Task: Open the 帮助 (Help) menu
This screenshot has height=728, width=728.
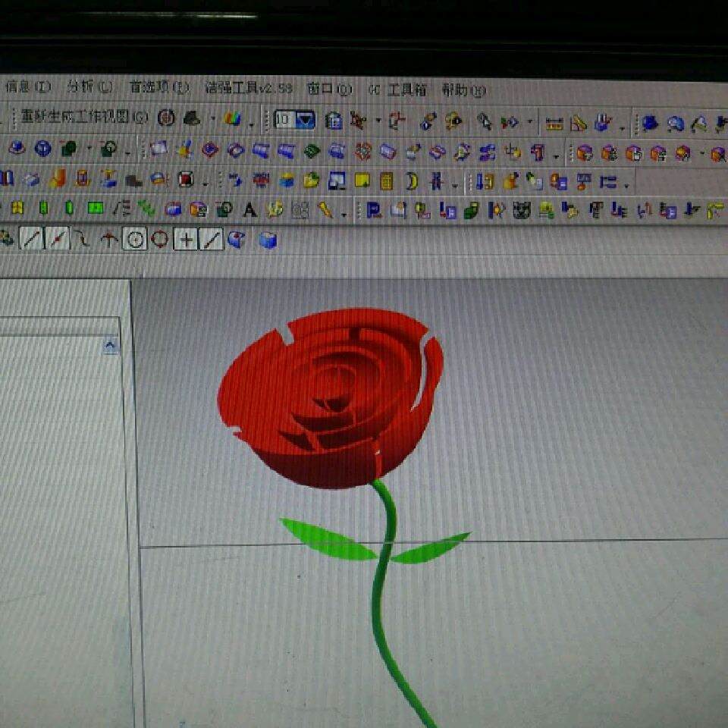Action: pos(463,90)
